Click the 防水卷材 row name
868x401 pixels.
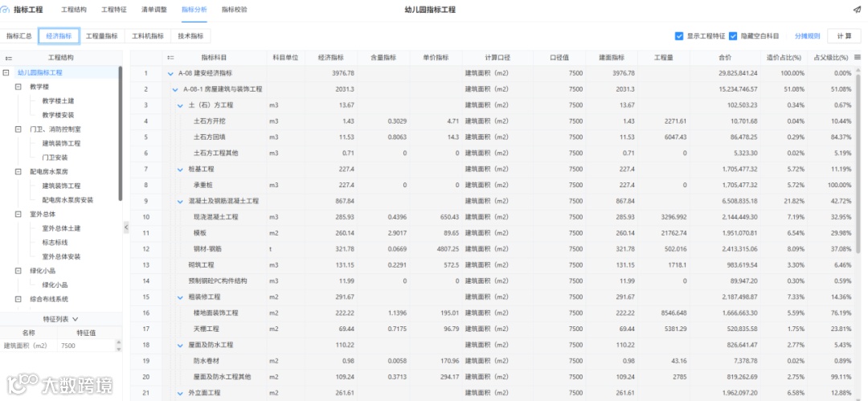click(x=207, y=361)
